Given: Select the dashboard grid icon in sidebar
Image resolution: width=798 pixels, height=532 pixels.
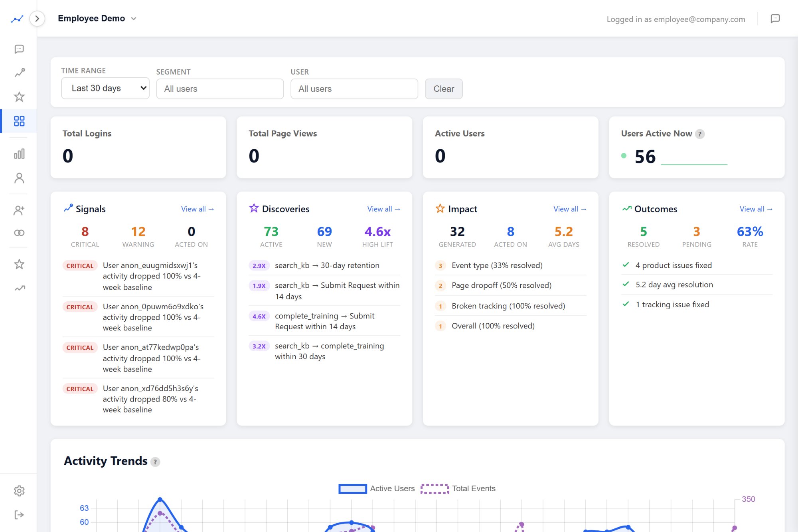Looking at the screenshot, I should (19, 121).
